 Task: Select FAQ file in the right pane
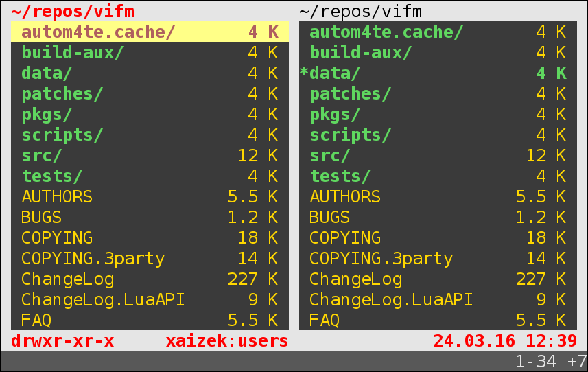(438, 321)
